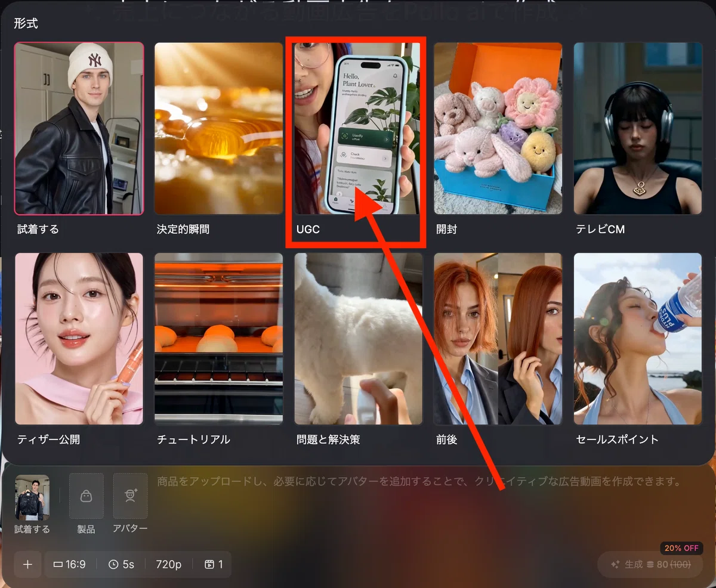Choose the テレビCM format card
This screenshot has height=588, width=716.
click(x=638, y=128)
